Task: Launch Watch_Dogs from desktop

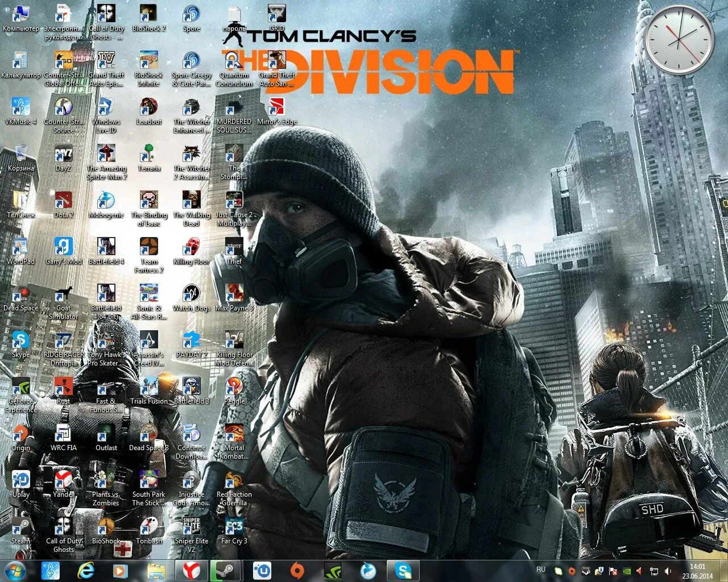Action: 192,298
